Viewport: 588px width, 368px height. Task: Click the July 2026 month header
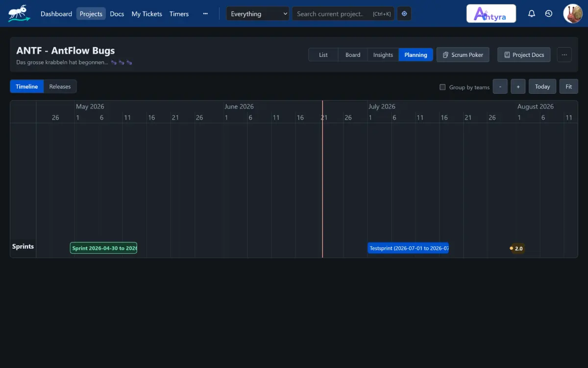pyautogui.click(x=382, y=106)
